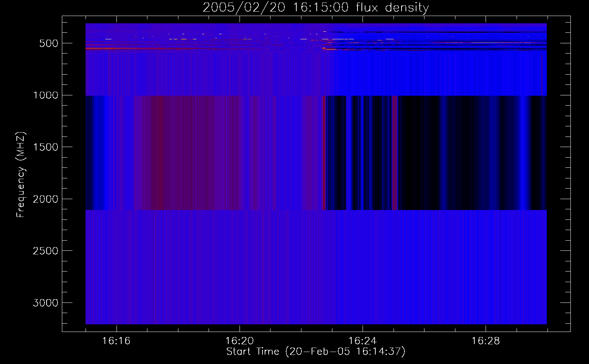Click the 16:24 time tick label
The height and width of the screenshot is (364, 589).
[363, 341]
